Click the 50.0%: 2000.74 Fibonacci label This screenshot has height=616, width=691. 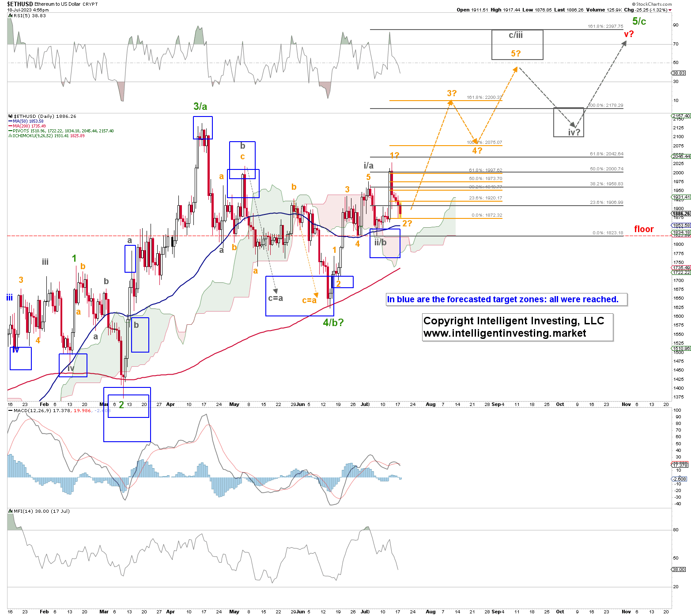[x=607, y=169]
